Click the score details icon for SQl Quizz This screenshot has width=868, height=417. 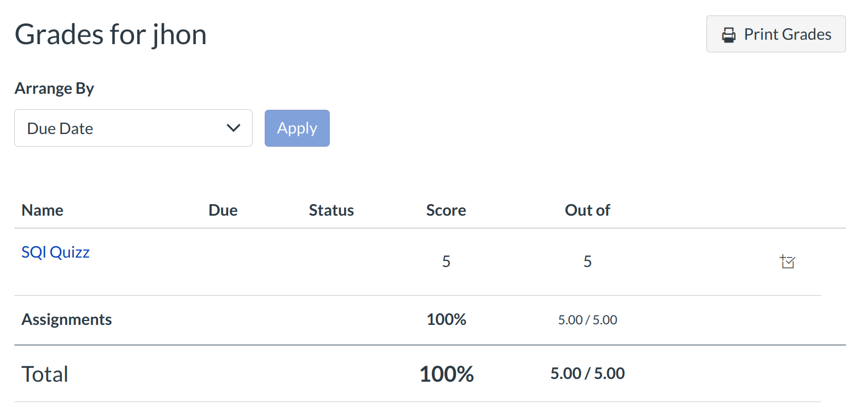[x=787, y=261]
